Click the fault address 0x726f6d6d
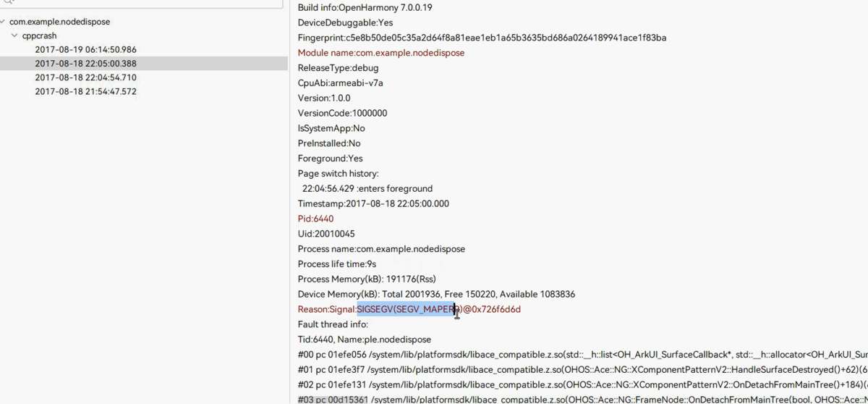868x404 pixels. tap(495, 309)
